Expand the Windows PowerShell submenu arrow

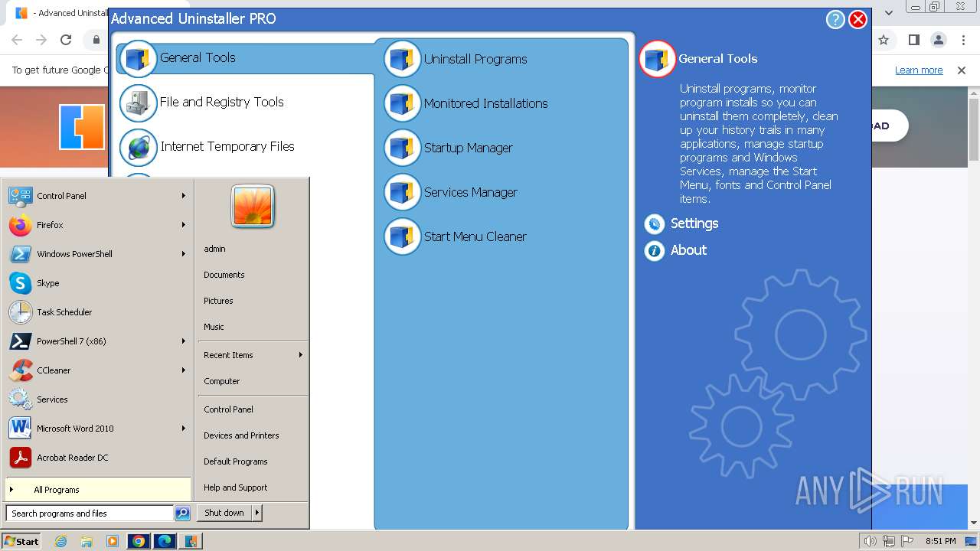tap(184, 254)
